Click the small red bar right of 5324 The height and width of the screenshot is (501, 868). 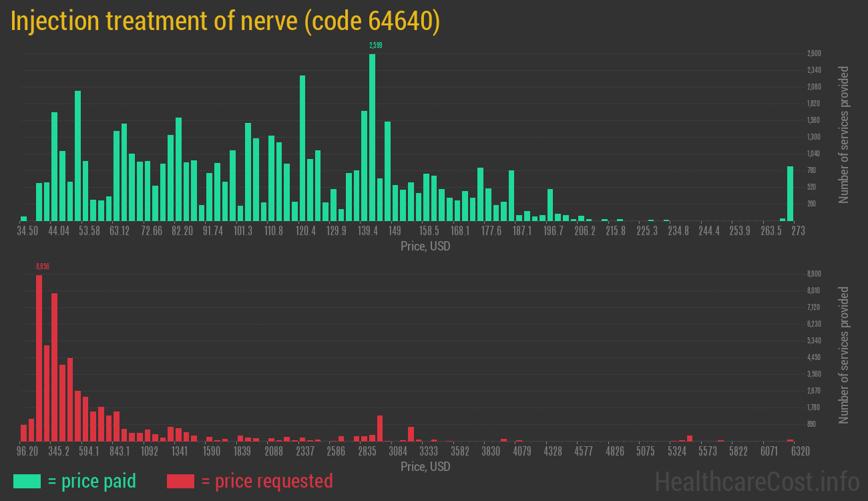(x=690, y=438)
